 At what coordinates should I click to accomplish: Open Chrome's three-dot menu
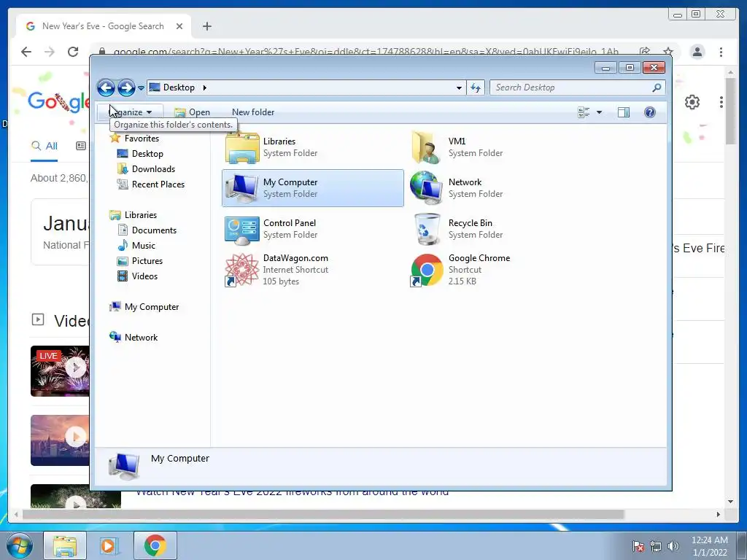721,52
